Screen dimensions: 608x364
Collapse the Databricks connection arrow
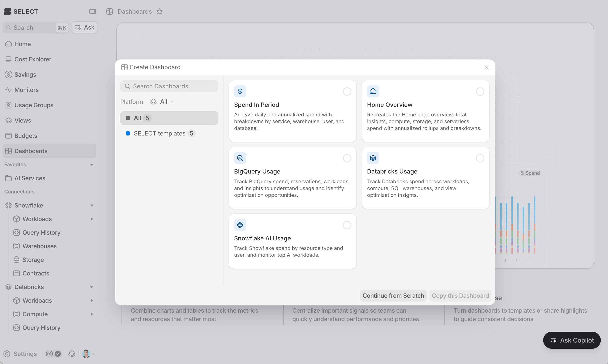[x=92, y=287]
